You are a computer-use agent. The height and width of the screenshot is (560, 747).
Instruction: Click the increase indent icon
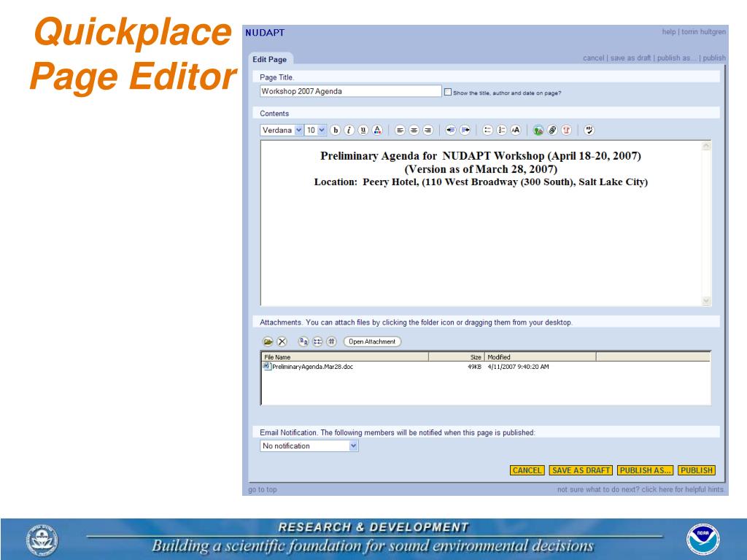465,130
